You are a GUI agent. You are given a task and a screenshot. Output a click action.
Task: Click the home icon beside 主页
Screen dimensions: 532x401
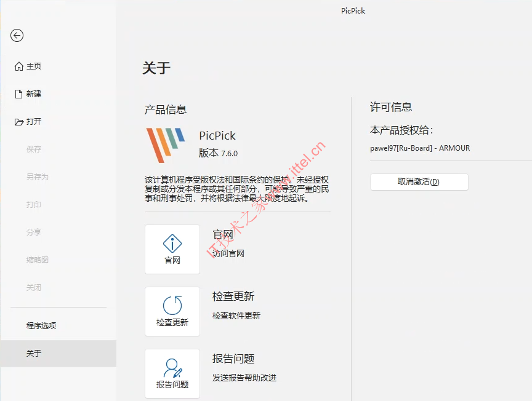19,66
